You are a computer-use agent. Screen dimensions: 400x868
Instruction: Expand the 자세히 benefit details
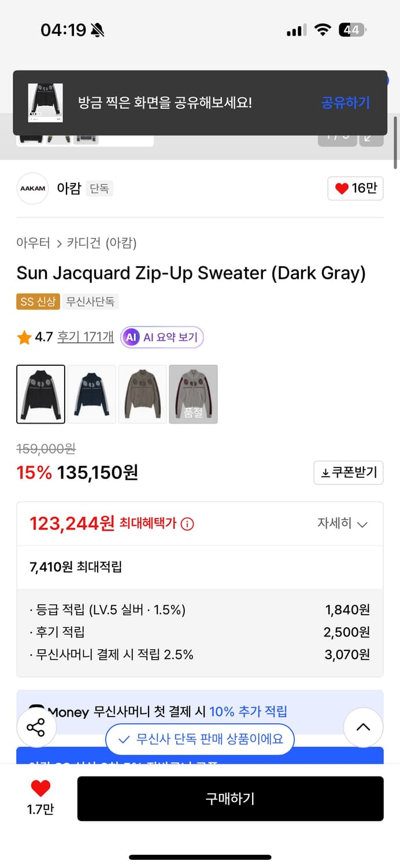coord(342,524)
